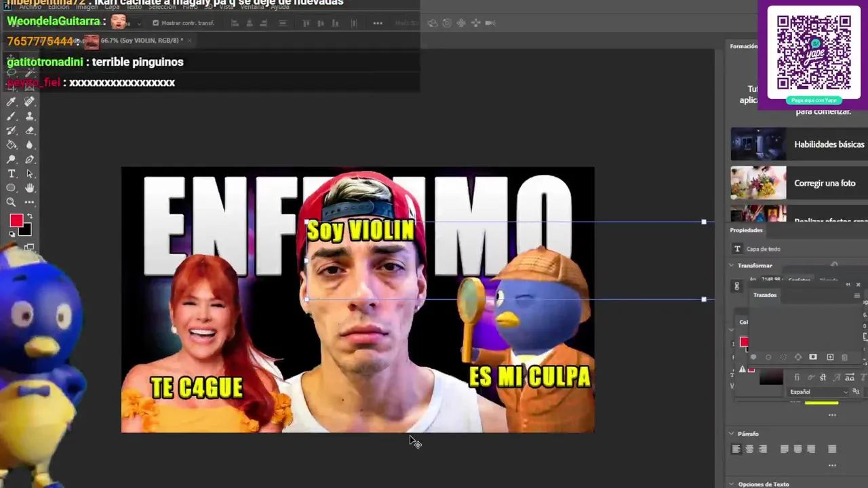This screenshot has height=488, width=868.
Task: Click the TE C4GUE text on canvas
Action: click(197, 388)
